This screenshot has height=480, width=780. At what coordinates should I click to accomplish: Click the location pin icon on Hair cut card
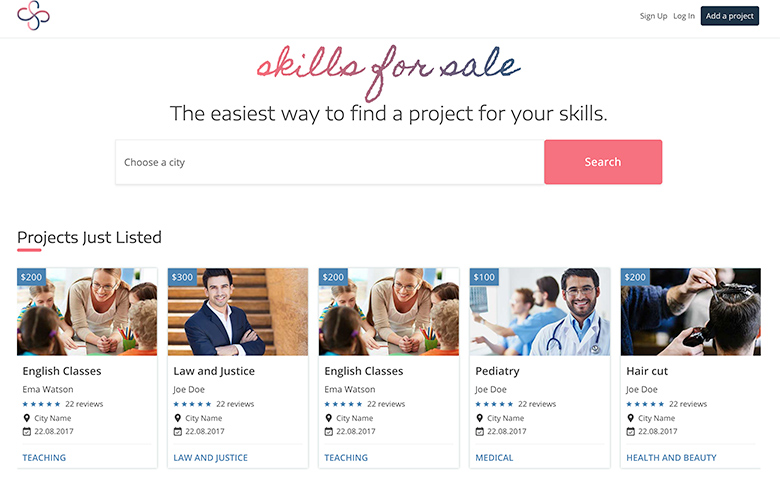[x=631, y=418]
